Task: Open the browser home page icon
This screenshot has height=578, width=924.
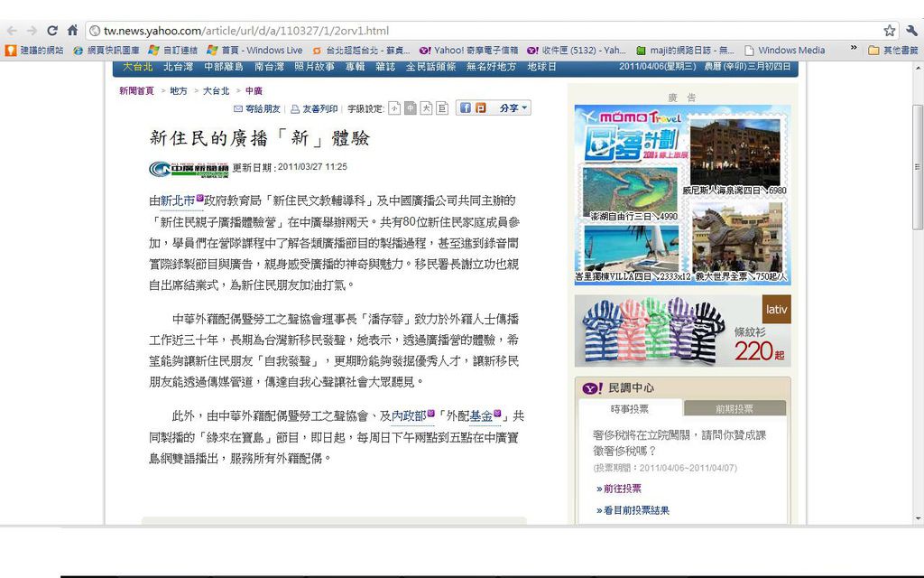Action: coord(72,30)
